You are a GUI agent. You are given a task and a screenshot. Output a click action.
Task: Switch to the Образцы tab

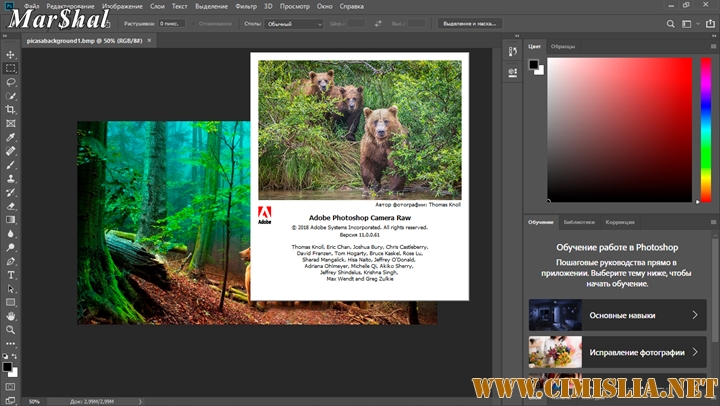tap(562, 46)
